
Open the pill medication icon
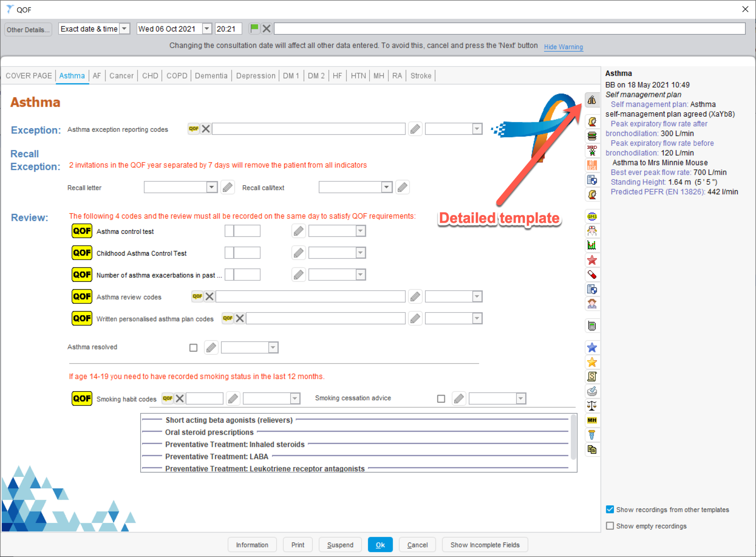[x=592, y=274]
